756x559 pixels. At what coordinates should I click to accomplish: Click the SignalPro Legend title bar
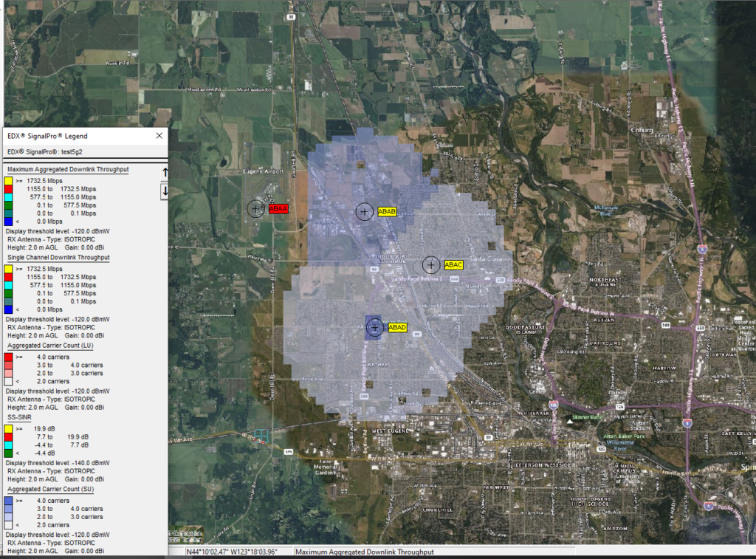tap(74, 136)
